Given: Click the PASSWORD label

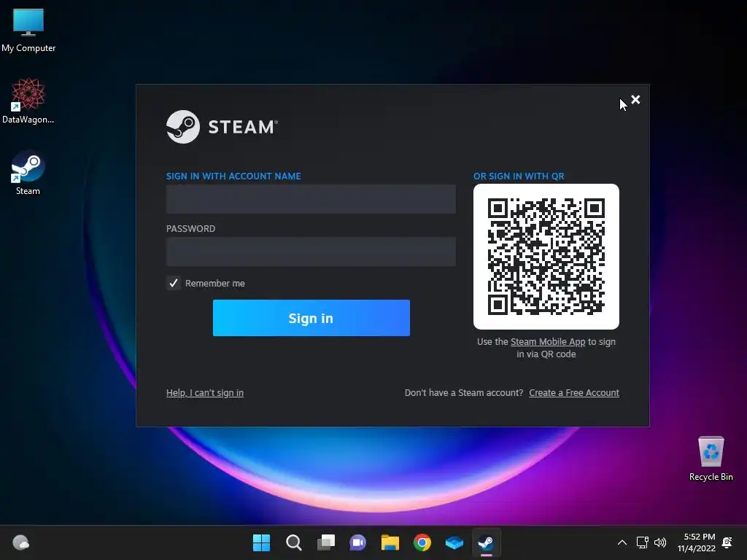Looking at the screenshot, I should click(190, 228).
